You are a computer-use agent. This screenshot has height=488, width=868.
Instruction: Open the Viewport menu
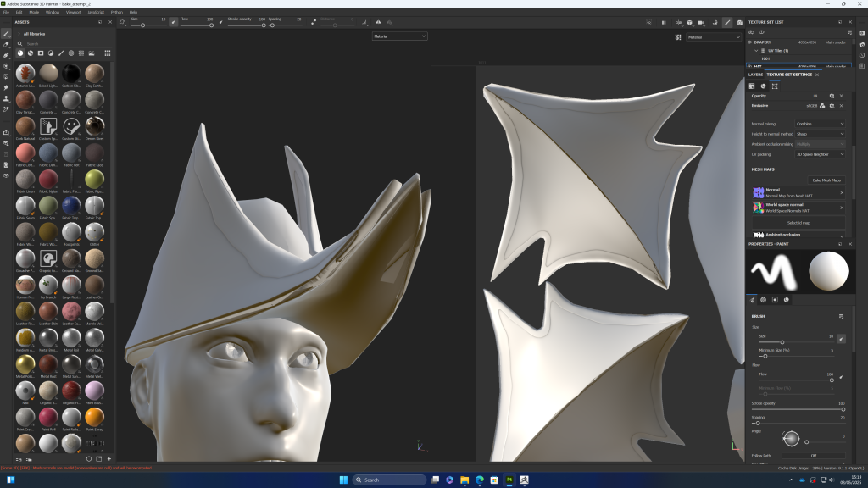[x=74, y=12]
